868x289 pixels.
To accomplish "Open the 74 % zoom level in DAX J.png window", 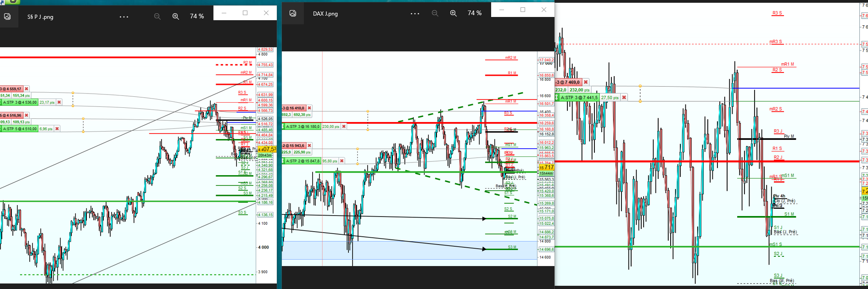I will click(475, 13).
